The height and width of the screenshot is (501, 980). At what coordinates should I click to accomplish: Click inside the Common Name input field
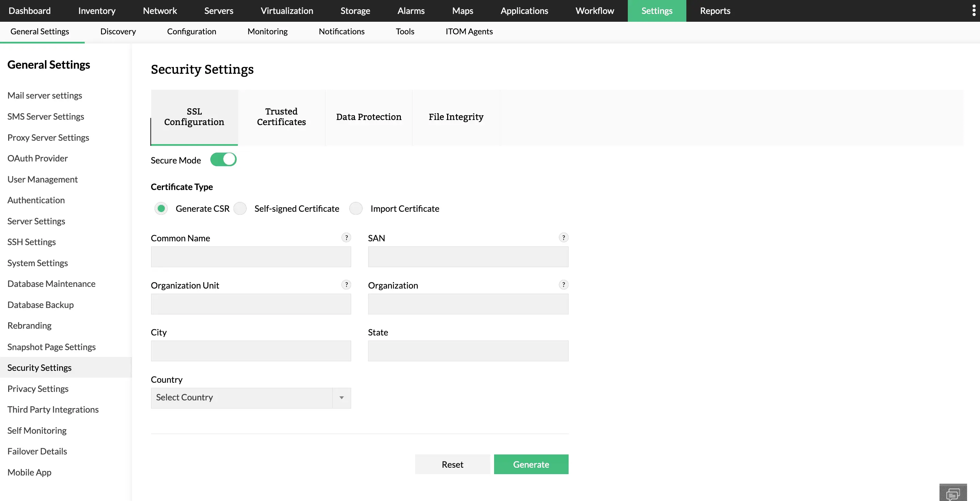(251, 257)
